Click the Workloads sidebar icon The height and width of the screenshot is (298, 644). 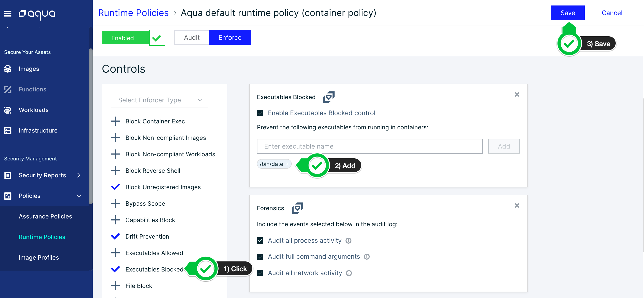8,110
